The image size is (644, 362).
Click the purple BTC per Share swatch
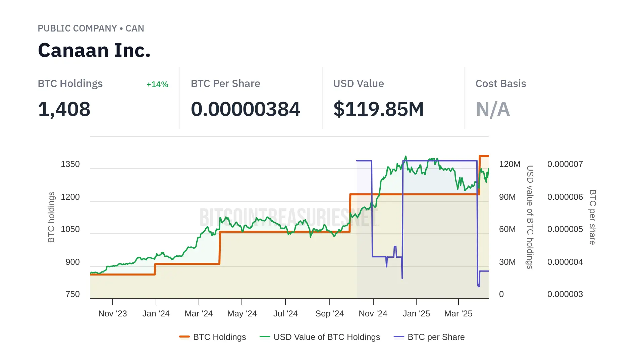399,337
